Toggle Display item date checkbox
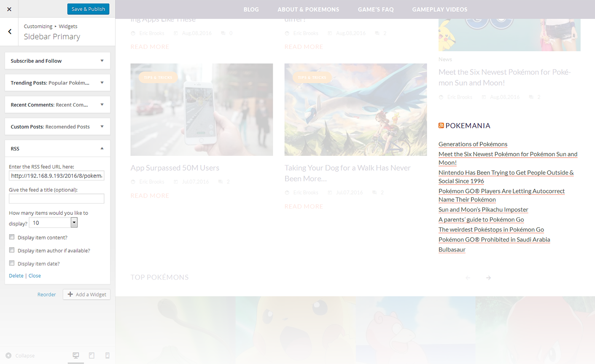The height and width of the screenshot is (364, 595). [x=12, y=263]
